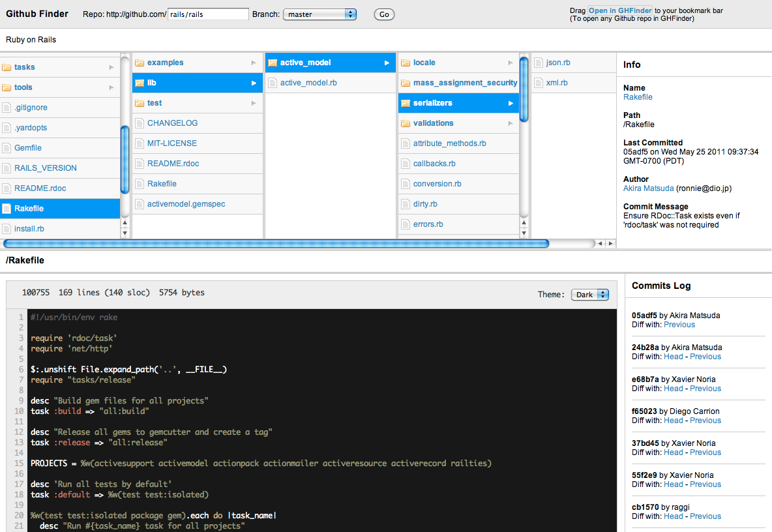Expand the examples folder arrow
Screen dimensions: 772x532
254,63
